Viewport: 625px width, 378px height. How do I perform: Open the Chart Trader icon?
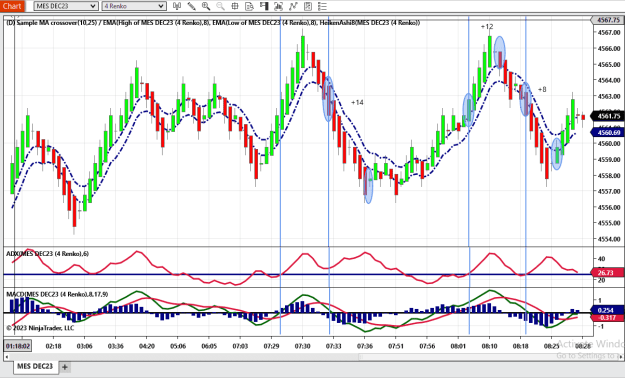point(264,6)
